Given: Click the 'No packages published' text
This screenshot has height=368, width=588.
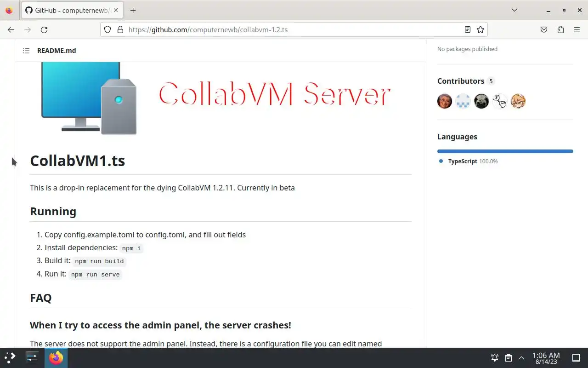Looking at the screenshot, I should pyautogui.click(x=467, y=49).
